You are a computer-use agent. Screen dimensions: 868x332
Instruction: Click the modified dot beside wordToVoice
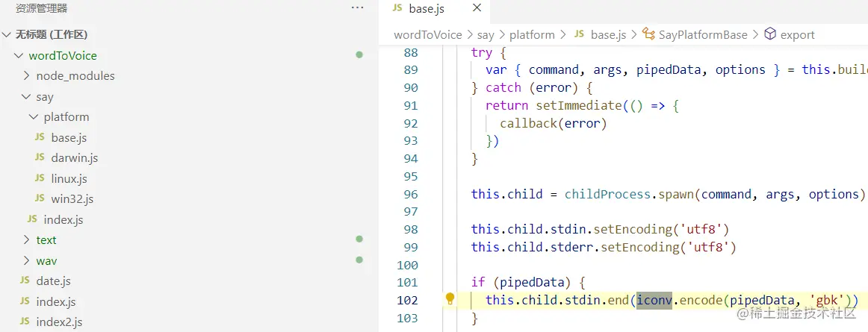(359, 54)
